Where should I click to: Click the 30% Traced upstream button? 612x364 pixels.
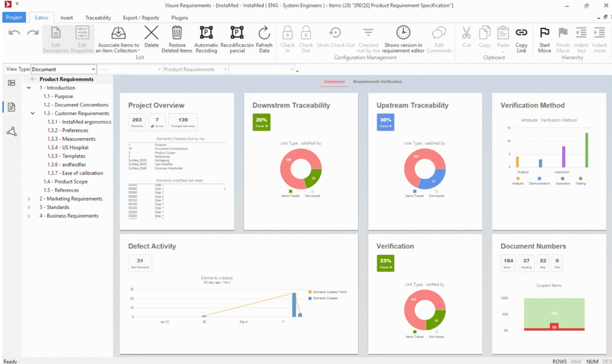pyautogui.click(x=385, y=122)
